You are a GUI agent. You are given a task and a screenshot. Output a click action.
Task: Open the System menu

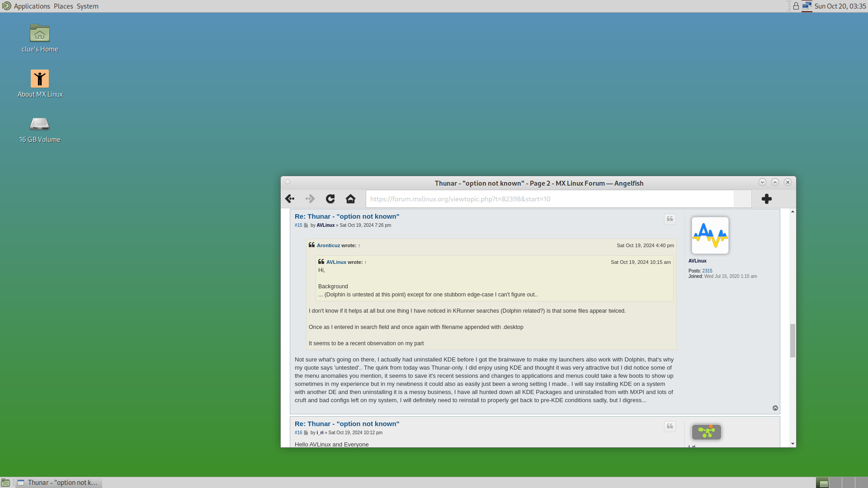coord(87,6)
